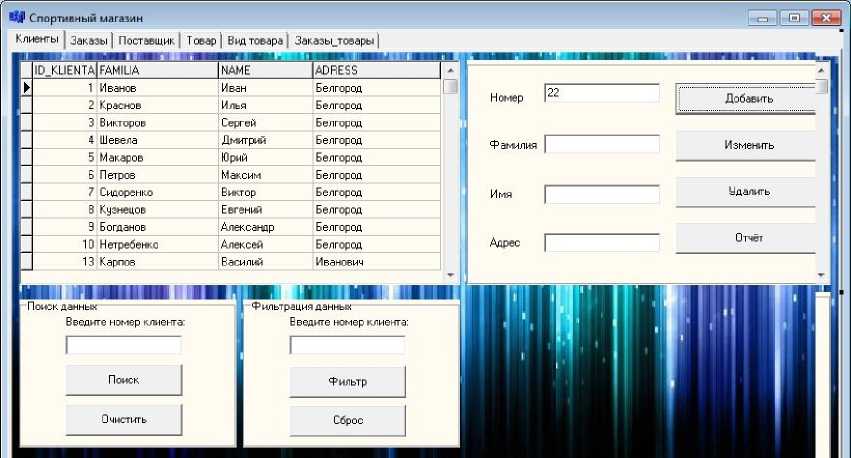Click the ID_KLIENTA column header
This screenshot has height=458, width=851.
(x=65, y=70)
